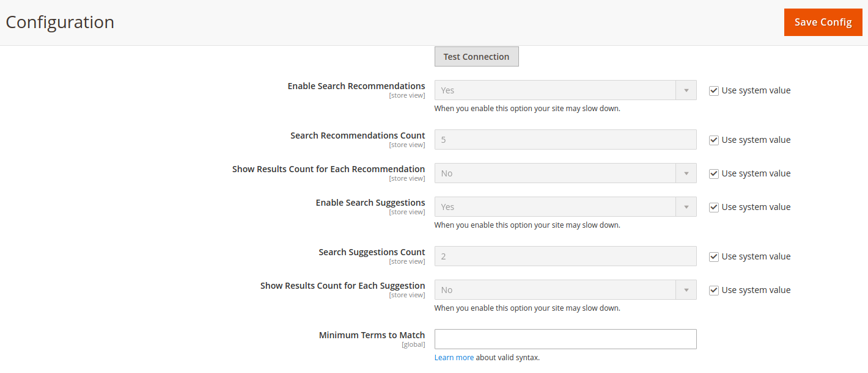Uncheck Use system value for Search Recommendations Count

click(713, 140)
